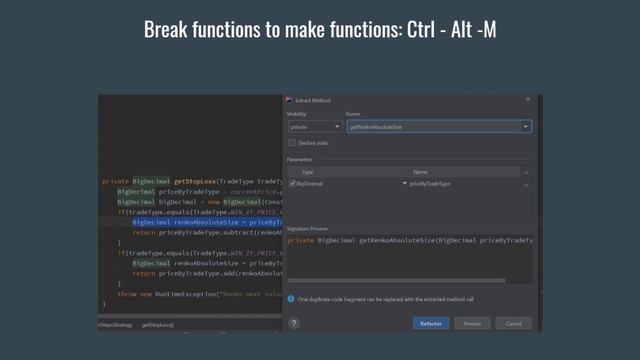Open the Visibility dropdown set to private
Viewport: 640px width, 360px height.
[315, 127]
